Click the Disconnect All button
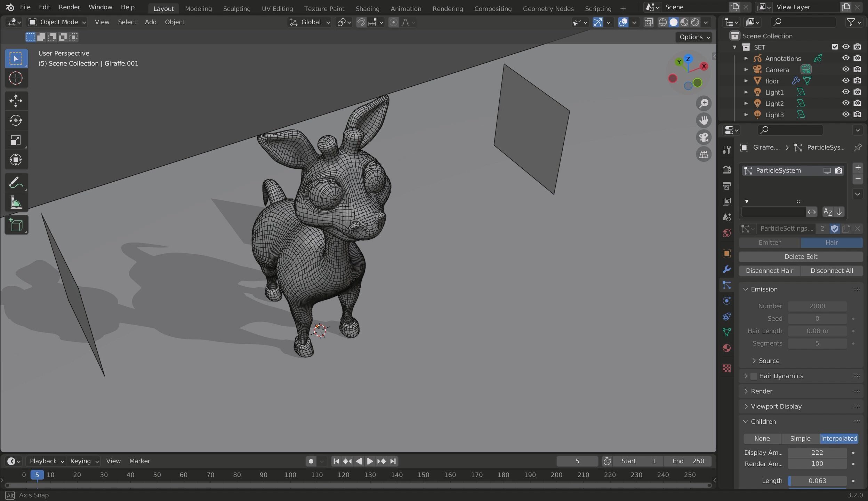 tap(831, 271)
